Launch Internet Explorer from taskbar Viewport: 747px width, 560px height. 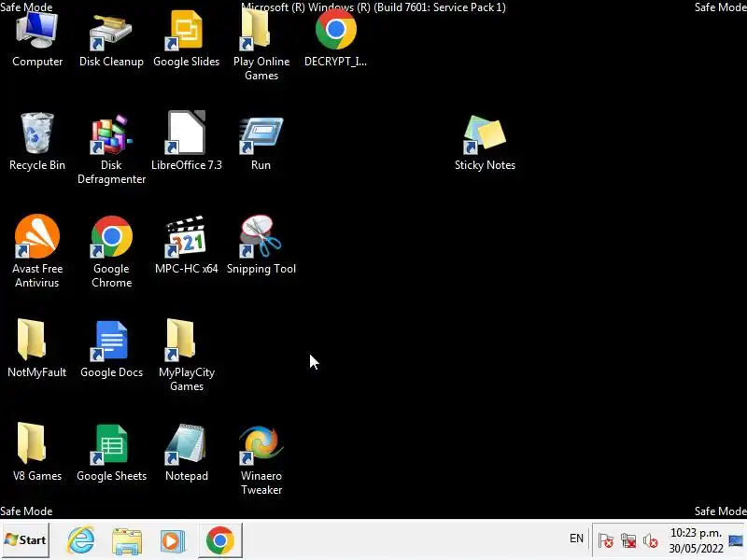pyautogui.click(x=81, y=540)
